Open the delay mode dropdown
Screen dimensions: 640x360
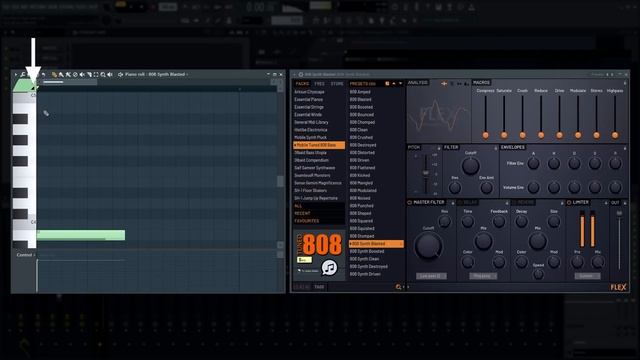[483, 276]
